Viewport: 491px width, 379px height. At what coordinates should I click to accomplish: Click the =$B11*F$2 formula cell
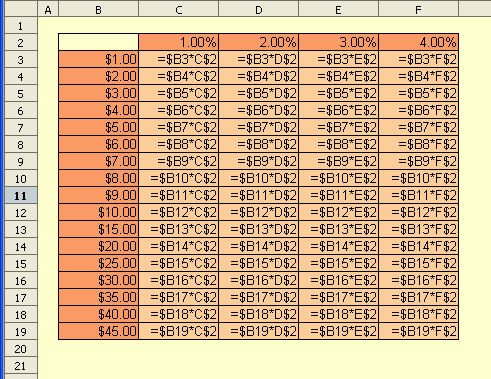pos(419,195)
